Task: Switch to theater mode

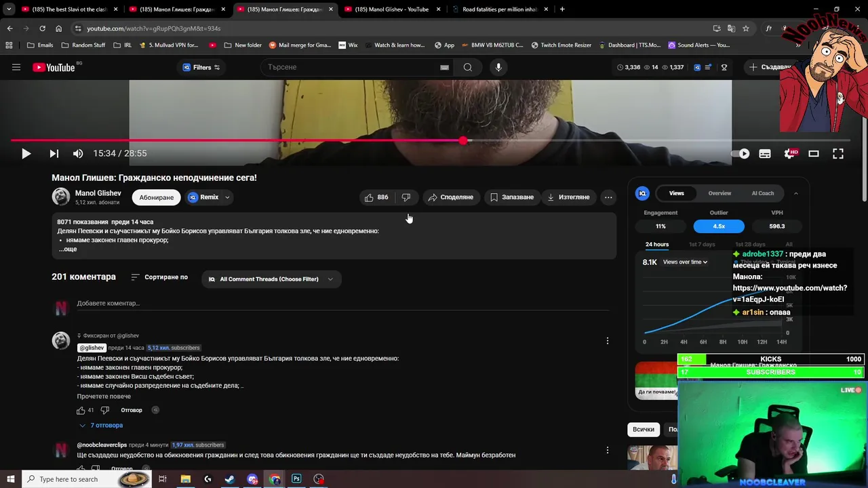Action: tap(814, 154)
